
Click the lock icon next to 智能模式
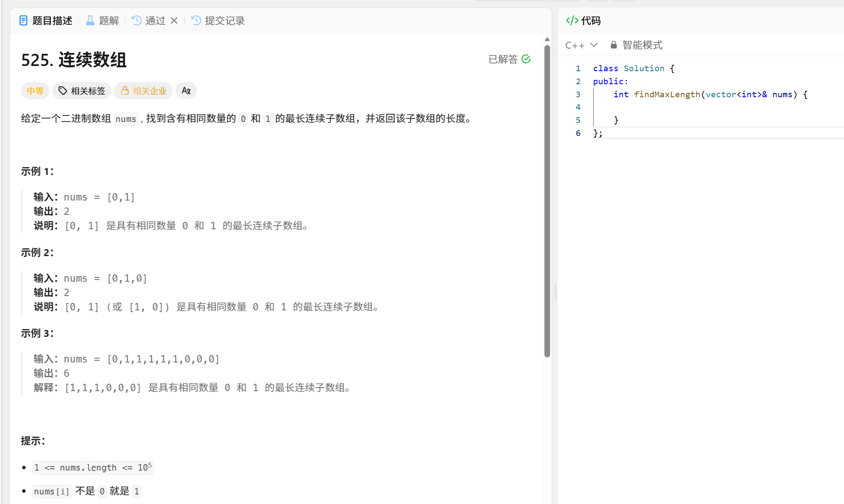click(x=613, y=45)
